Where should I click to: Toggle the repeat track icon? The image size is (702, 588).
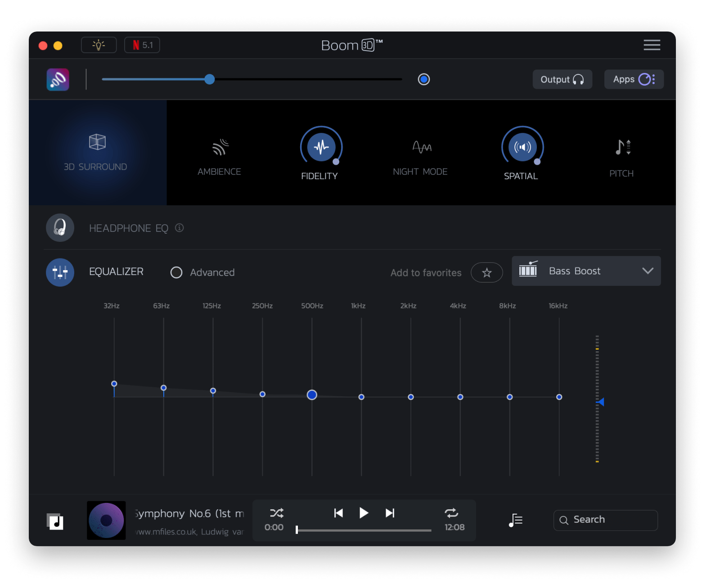(x=451, y=513)
